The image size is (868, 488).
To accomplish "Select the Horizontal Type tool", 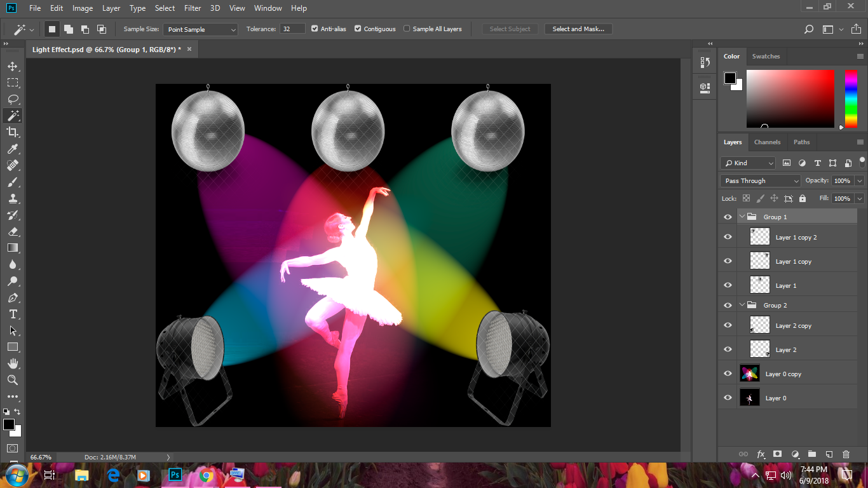I will 13,314.
